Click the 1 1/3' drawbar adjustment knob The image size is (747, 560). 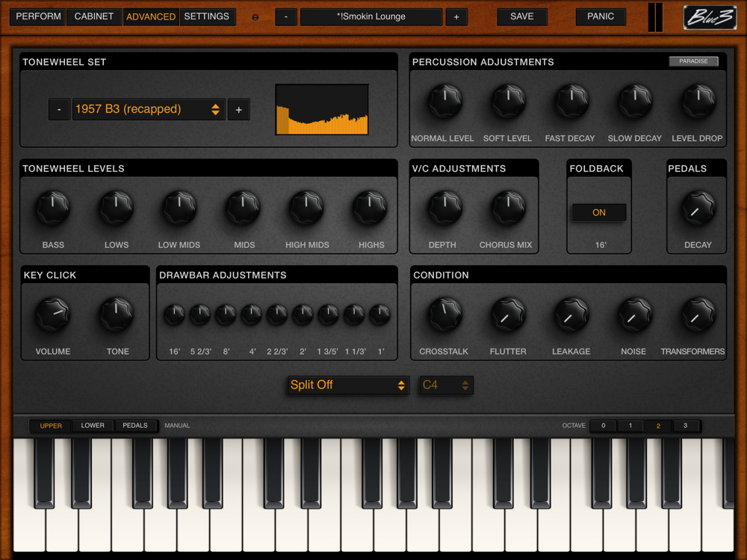pyautogui.click(x=354, y=315)
